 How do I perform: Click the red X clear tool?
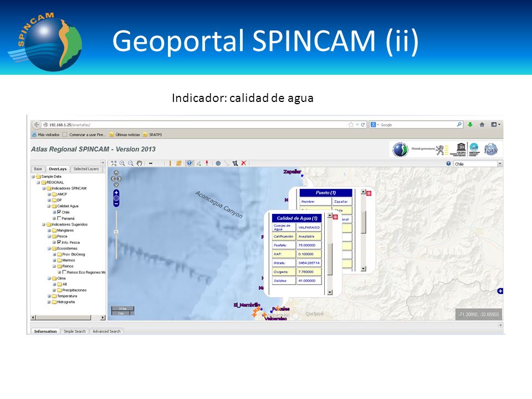click(244, 163)
